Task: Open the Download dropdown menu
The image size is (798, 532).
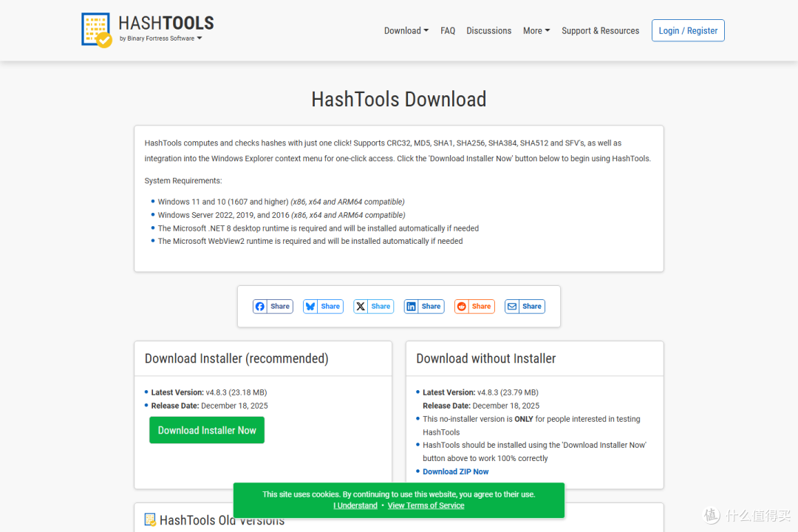Action: point(406,30)
